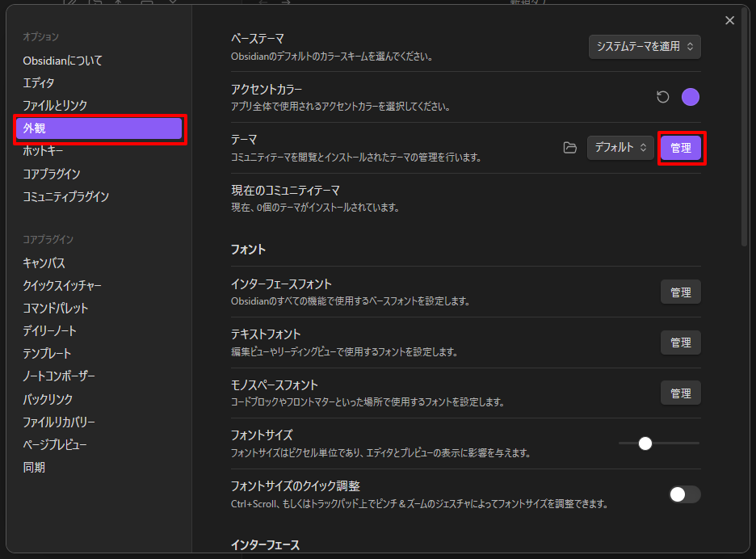This screenshot has width=756, height=559.
Task: Toggle フォントサイズのクイック調整 switch
Action: tap(684, 494)
